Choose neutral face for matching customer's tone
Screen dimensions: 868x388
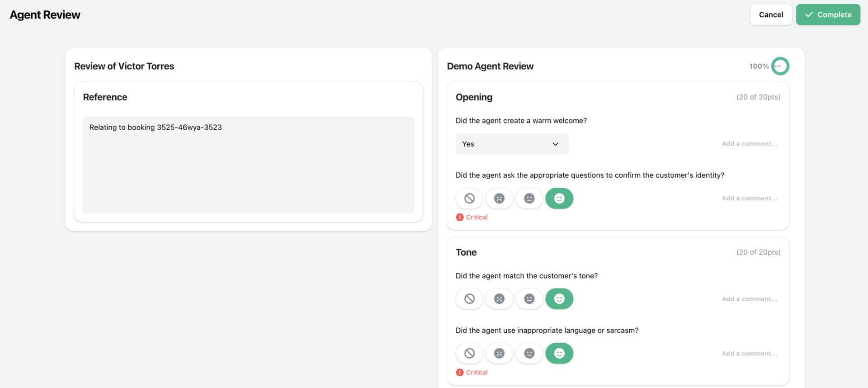tap(529, 299)
